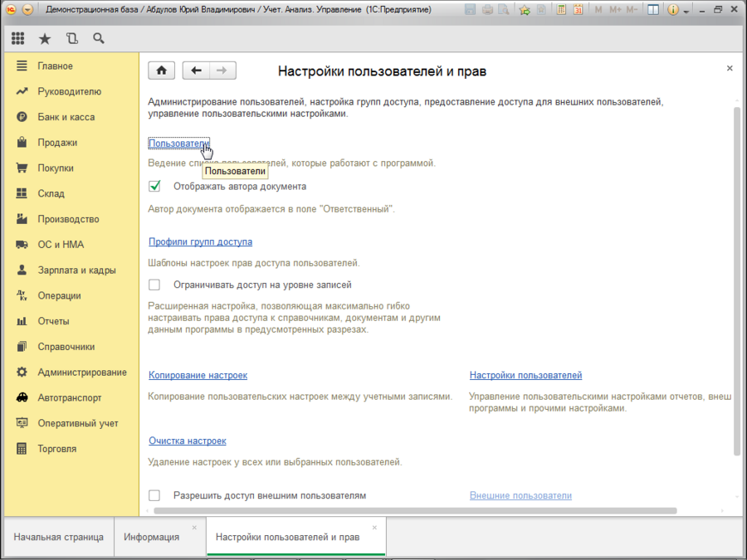This screenshot has height=560, width=747.
Task: Open main menu dropdown in title bar
Action: [x=27, y=11]
